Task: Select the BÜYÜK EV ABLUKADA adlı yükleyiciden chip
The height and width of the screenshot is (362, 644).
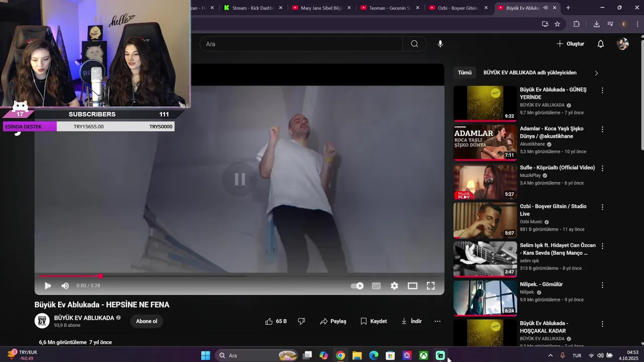Action: click(x=530, y=72)
